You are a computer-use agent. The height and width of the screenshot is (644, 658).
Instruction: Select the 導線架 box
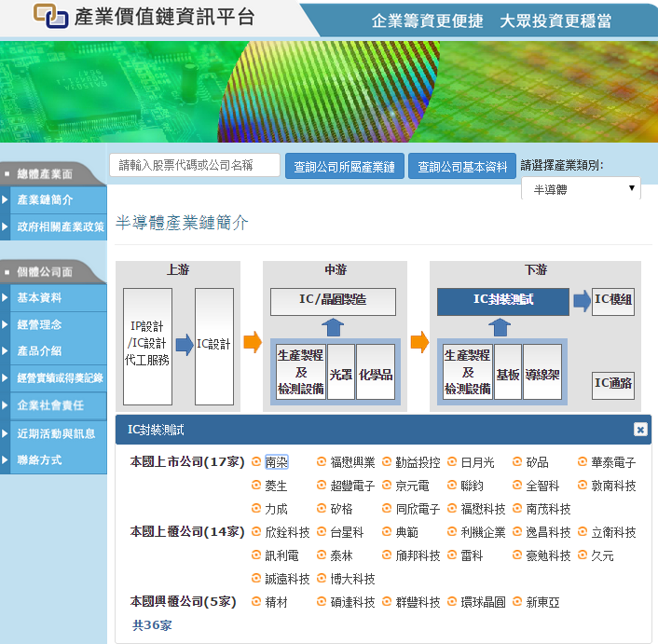pyautogui.click(x=542, y=372)
